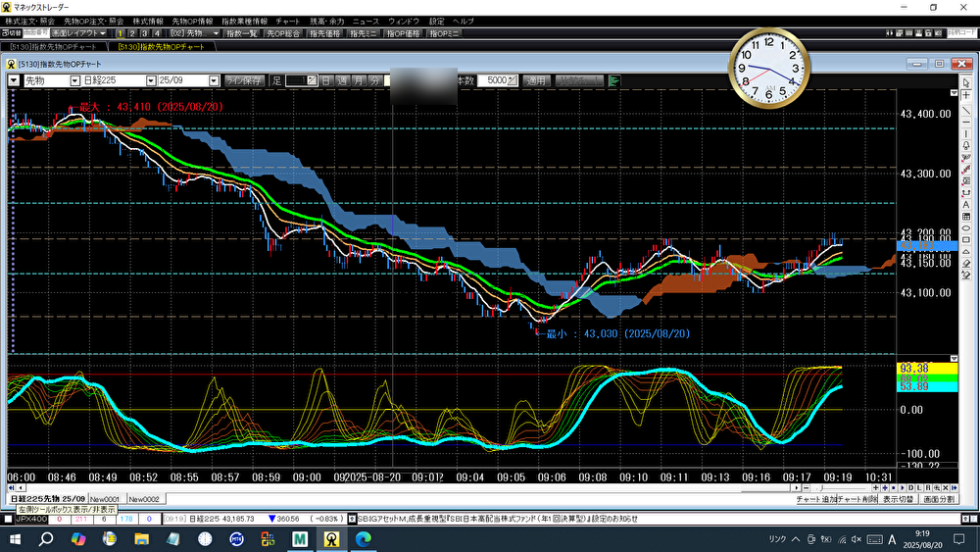980x552 pixels.
Task: Jump to first bar with blue start-arrow icon
Action: point(11,487)
